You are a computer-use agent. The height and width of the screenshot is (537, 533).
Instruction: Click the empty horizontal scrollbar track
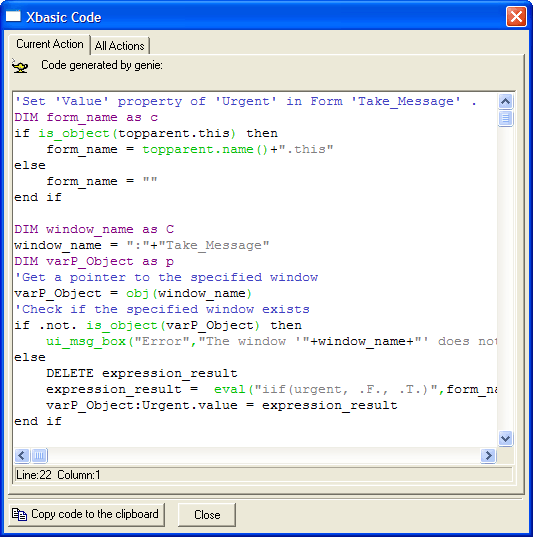264,456
